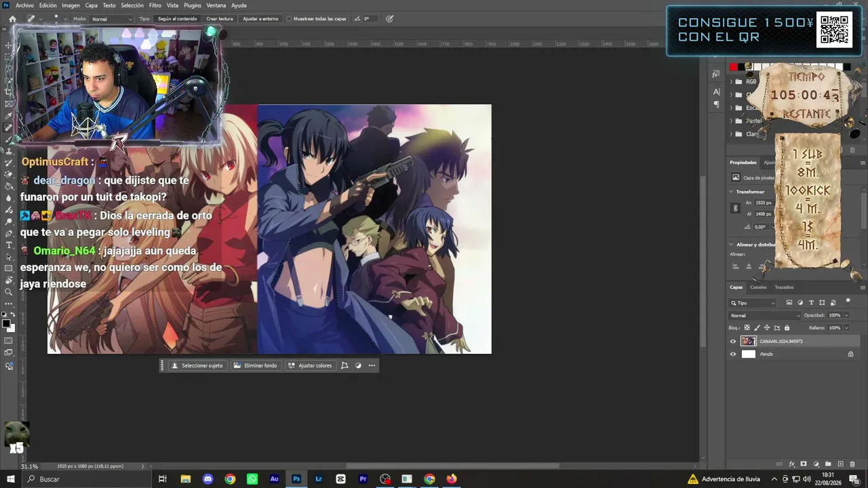Toggle layer filtering switch on/off

[848, 302]
